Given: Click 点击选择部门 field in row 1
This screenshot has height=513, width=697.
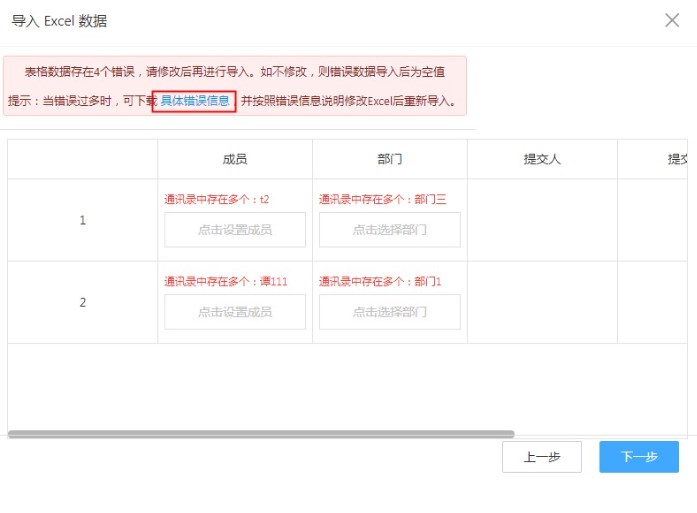Looking at the screenshot, I should tap(389, 229).
